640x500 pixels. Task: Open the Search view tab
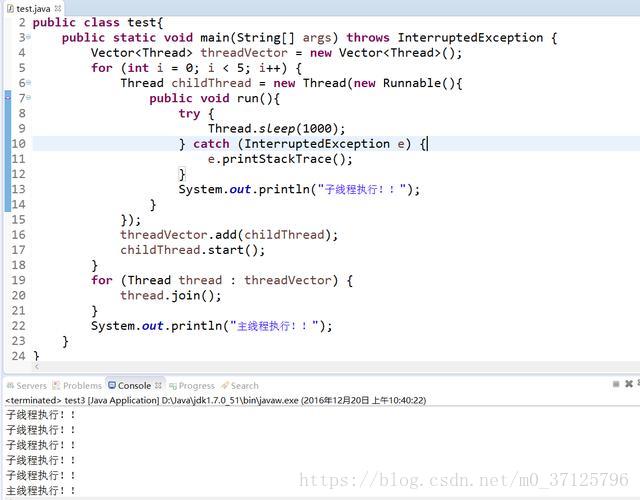coord(240,385)
